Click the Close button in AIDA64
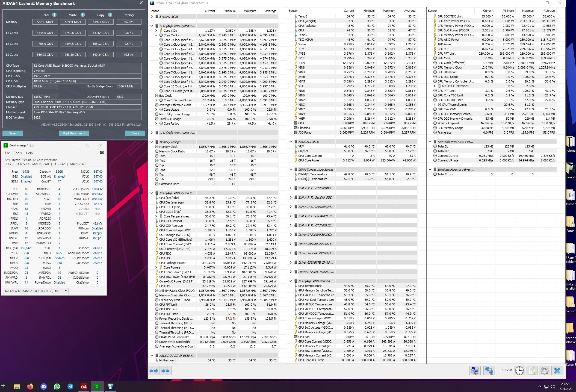The height and width of the screenshot is (392, 576). (x=135, y=133)
